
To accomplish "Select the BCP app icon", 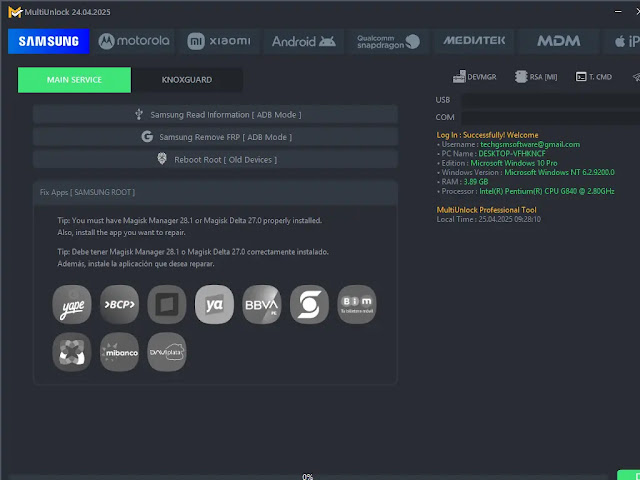I will pos(119,304).
